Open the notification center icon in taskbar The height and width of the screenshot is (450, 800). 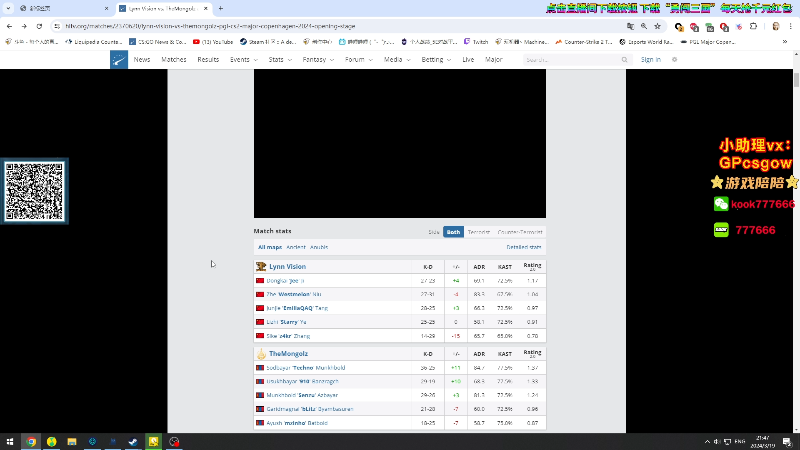(x=787, y=442)
